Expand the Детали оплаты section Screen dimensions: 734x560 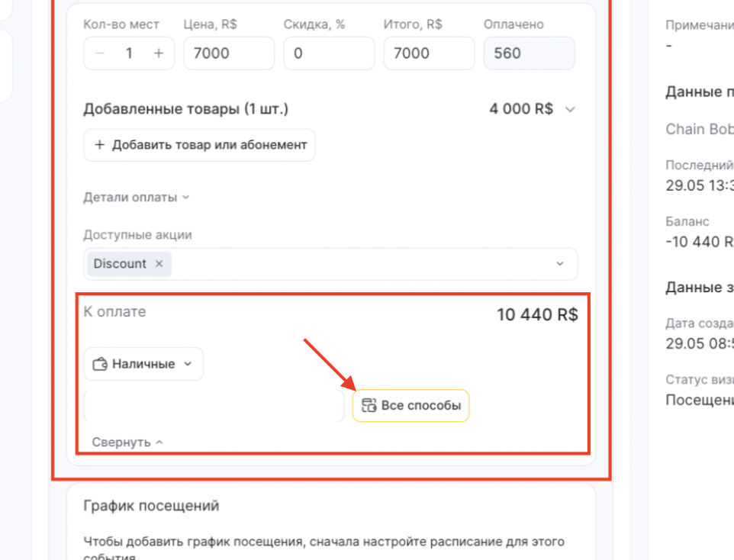point(137,197)
